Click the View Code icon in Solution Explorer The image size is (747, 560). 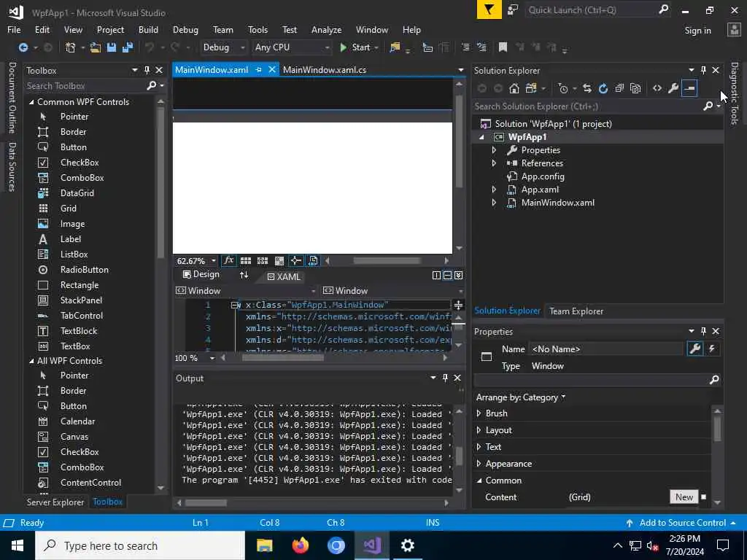click(x=657, y=88)
